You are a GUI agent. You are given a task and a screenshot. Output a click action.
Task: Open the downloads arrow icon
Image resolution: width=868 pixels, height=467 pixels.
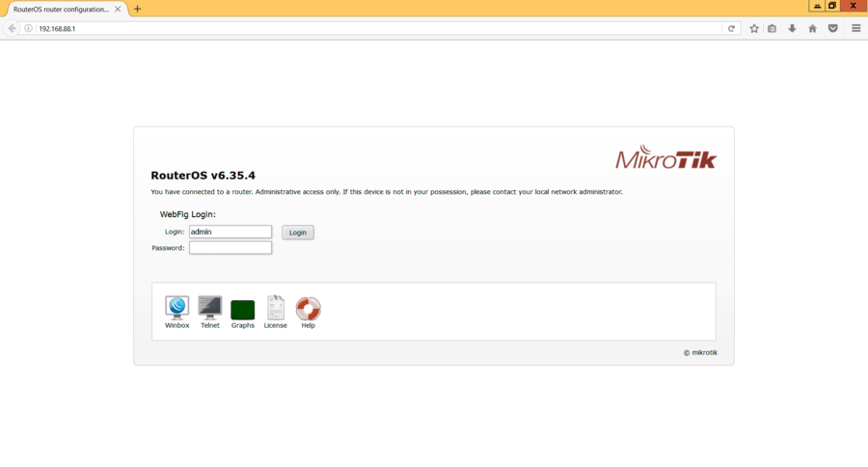point(792,28)
